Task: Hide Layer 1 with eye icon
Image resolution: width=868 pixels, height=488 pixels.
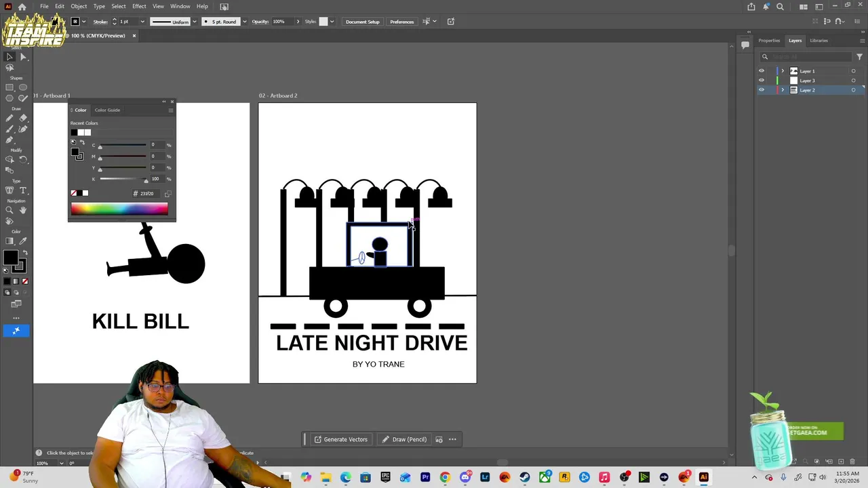Action: coord(762,71)
